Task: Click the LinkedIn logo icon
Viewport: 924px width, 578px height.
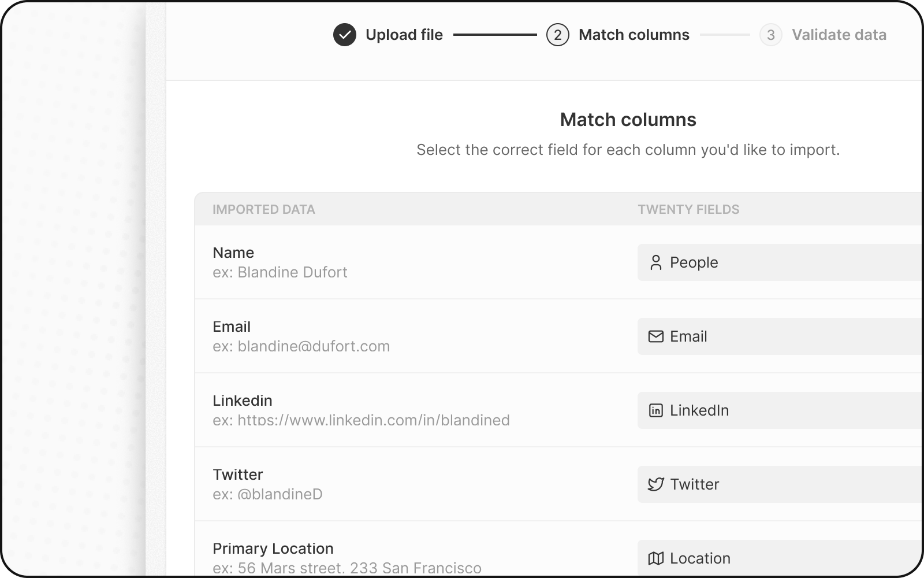Action: coord(655,410)
